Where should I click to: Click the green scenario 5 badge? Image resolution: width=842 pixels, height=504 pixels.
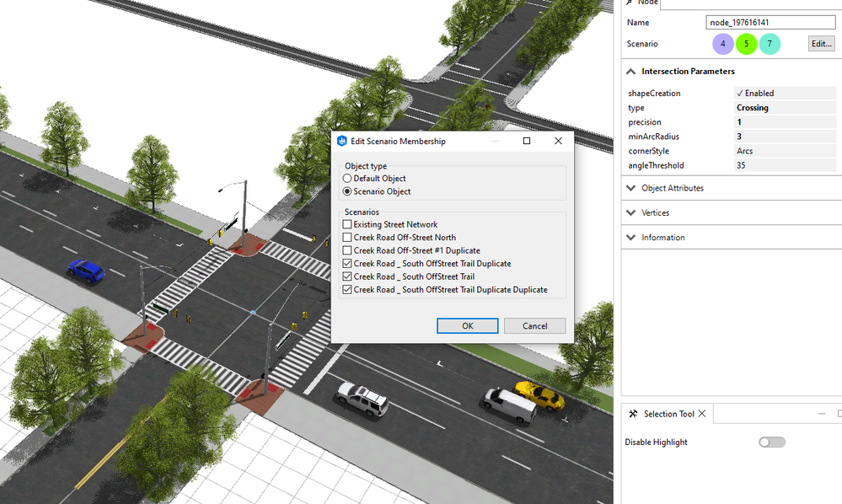[x=747, y=44]
